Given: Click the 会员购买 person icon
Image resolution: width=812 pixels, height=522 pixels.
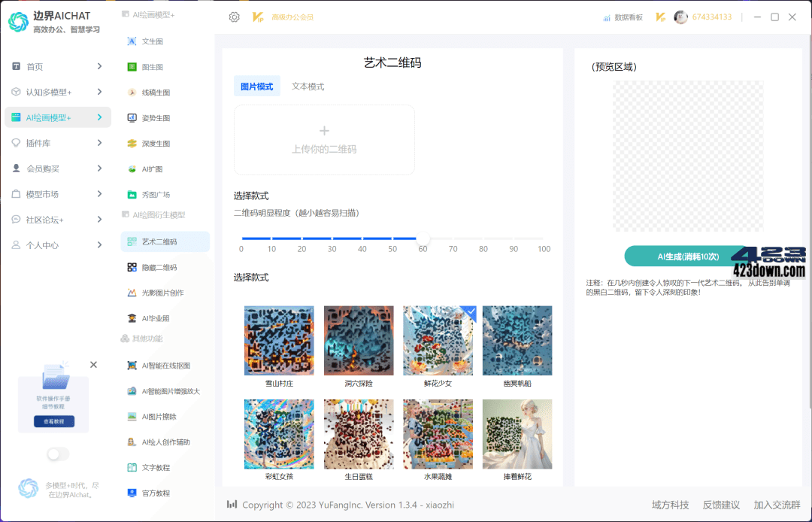Looking at the screenshot, I should coord(16,168).
